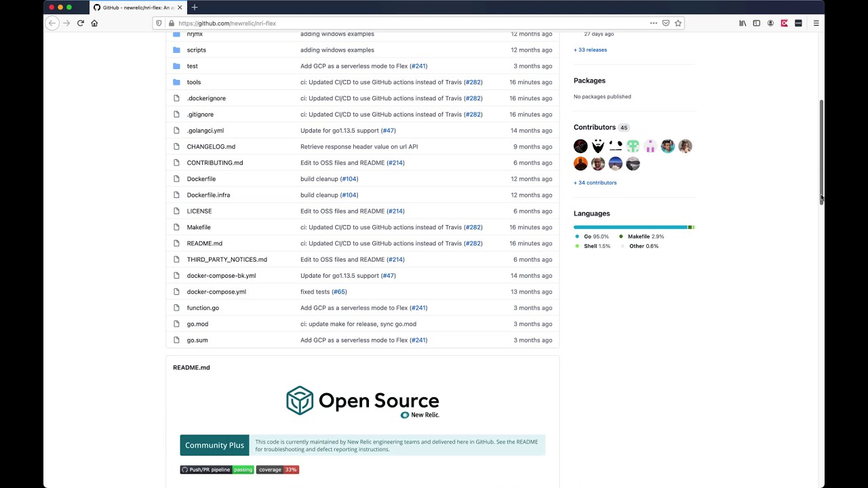Open docker-compose-bk.yml
The image size is (868, 488).
221,276
